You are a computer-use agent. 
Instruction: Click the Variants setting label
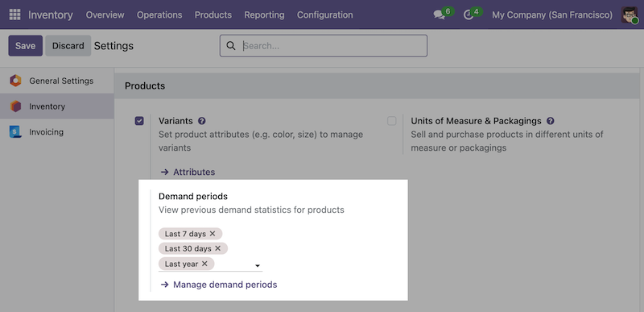click(x=175, y=121)
